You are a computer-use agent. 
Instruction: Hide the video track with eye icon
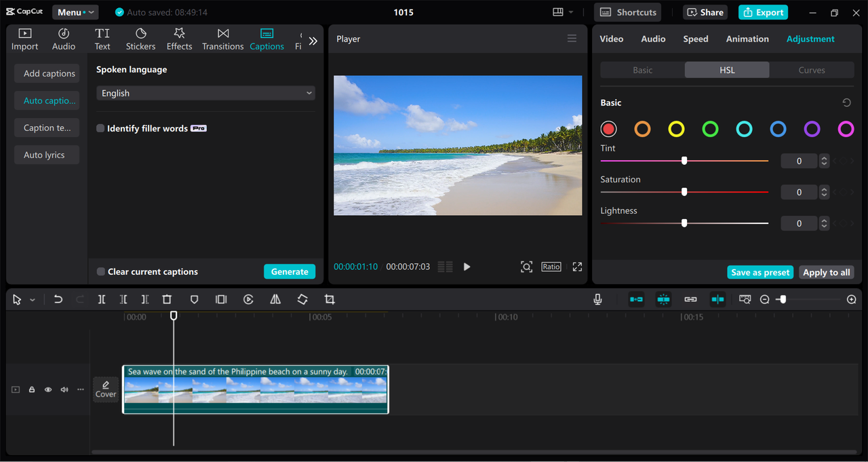pyautogui.click(x=48, y=389)
